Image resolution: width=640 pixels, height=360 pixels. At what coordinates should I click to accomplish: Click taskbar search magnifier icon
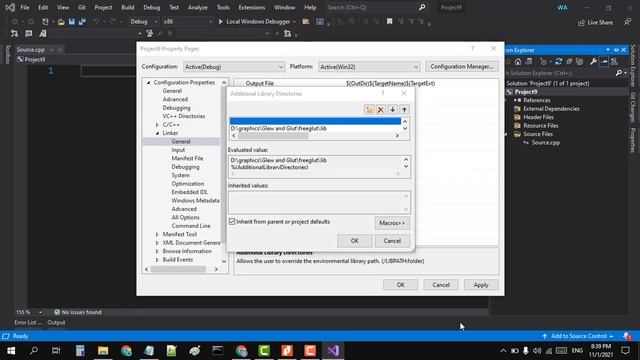[34, 351]
